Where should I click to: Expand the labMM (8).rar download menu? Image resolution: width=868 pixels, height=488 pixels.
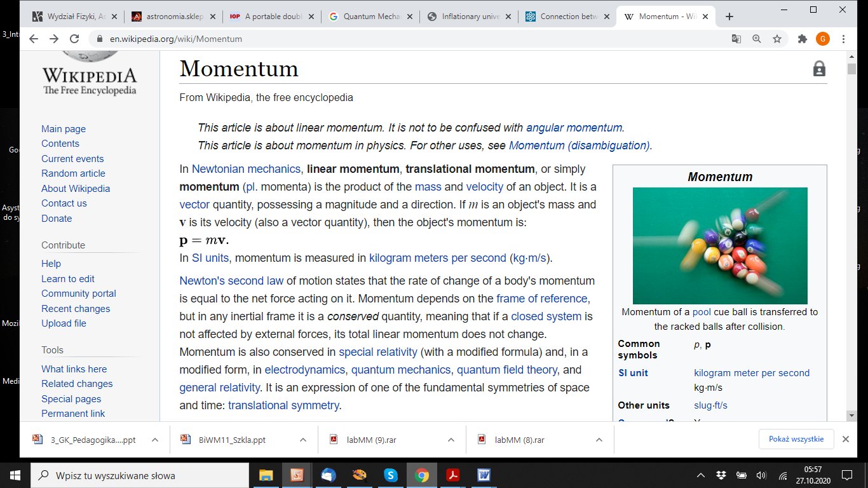pyautogui.click(x=599, y=440)
